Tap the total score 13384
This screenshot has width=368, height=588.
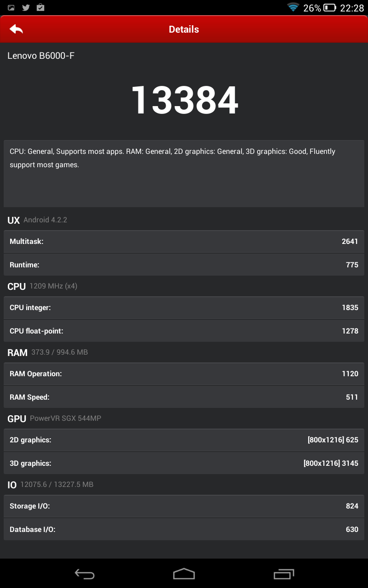pos(184,100)
